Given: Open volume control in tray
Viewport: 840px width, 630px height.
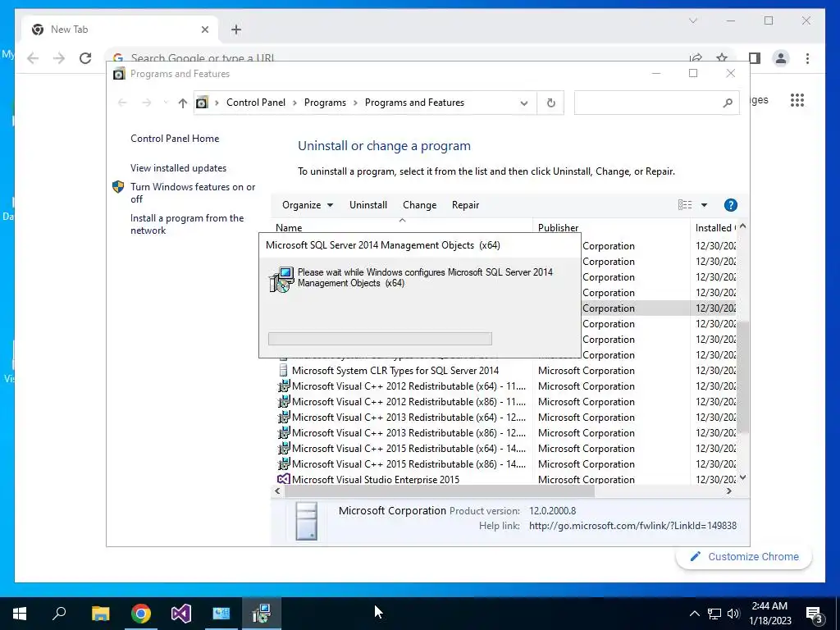Looking at the screenshot, I should point(733,614).
